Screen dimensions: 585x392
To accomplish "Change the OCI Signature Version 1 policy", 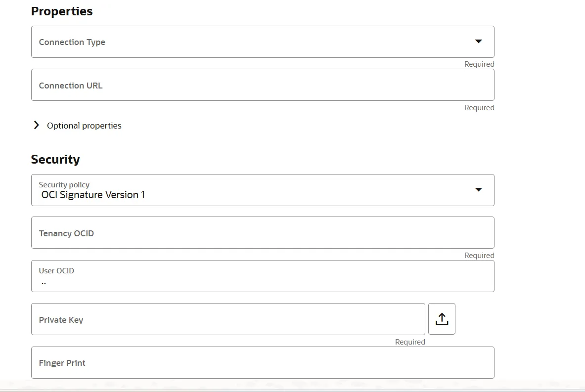I will (x=263, y=190).
